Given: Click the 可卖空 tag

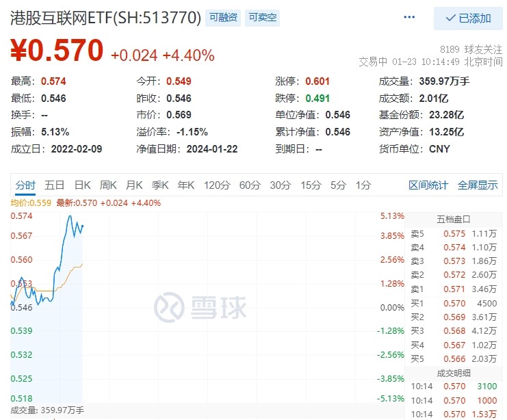Looking at the screenshot, I should click(x=263, y=18).
